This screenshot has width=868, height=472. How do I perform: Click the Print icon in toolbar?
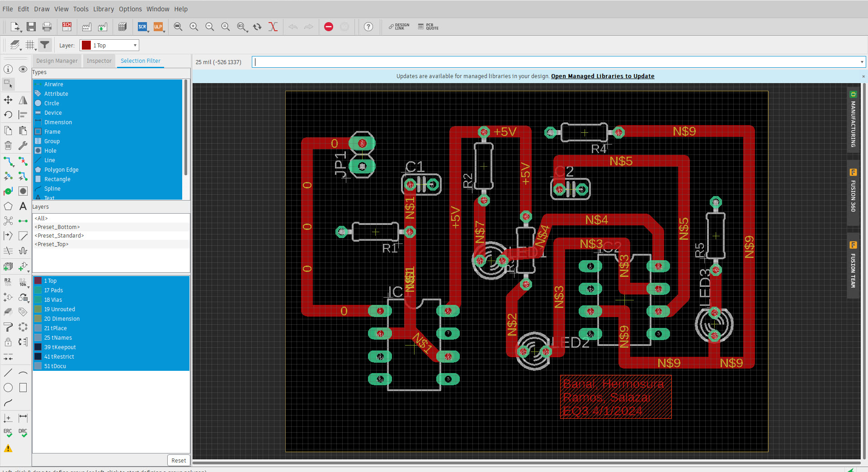[47, 27]
